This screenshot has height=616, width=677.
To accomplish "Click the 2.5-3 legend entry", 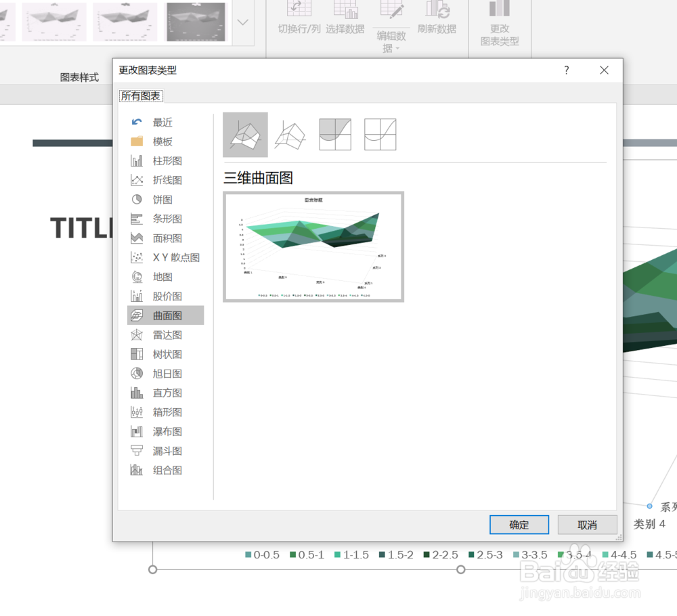I will pos(485,554).
